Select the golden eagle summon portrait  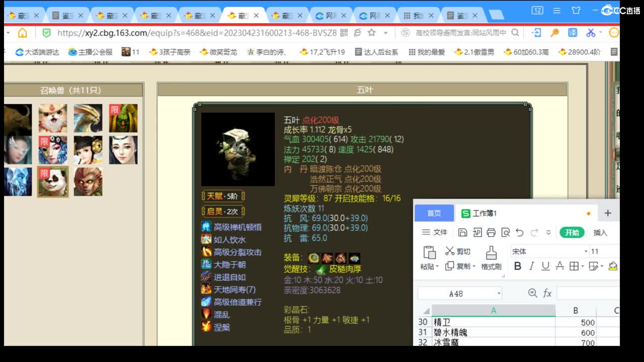(x=88, y=119)
